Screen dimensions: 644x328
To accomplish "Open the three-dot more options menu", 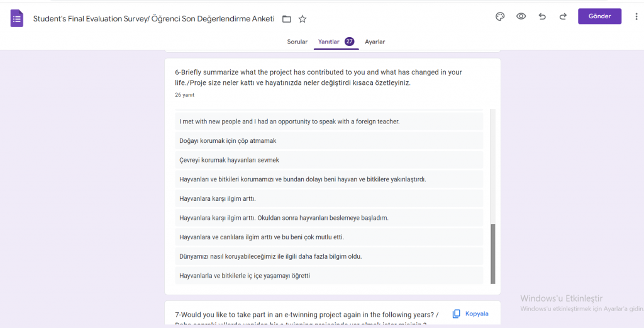I will pos(636,17).
